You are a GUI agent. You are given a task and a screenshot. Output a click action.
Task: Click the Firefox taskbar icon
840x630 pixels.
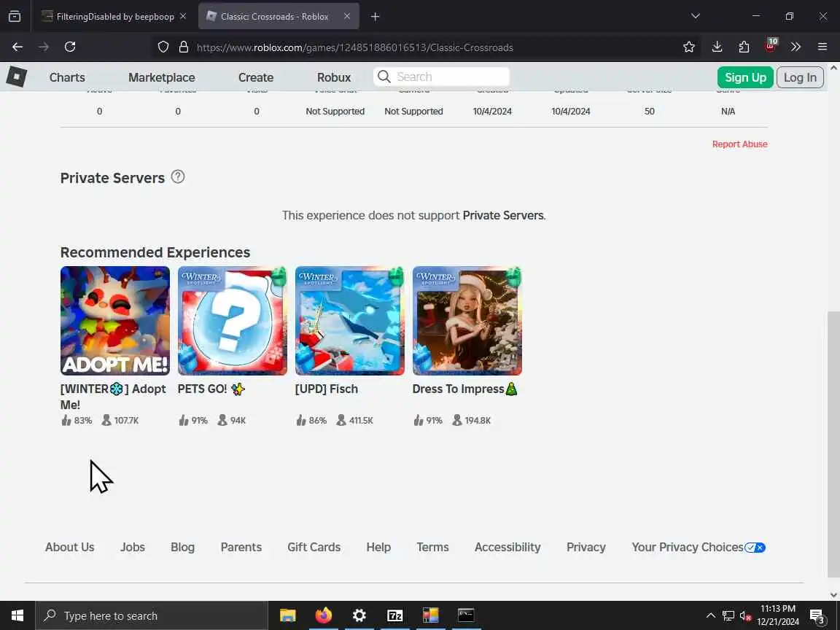[x=324, y=615]
